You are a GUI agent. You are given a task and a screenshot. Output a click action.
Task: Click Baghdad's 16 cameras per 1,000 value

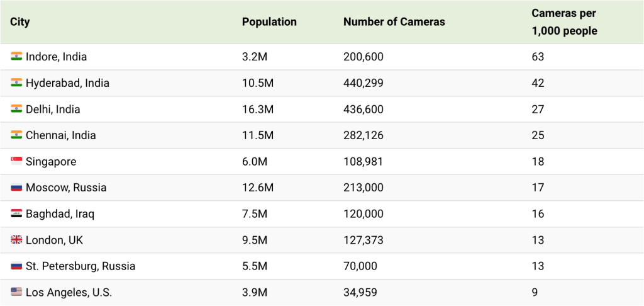538,214
